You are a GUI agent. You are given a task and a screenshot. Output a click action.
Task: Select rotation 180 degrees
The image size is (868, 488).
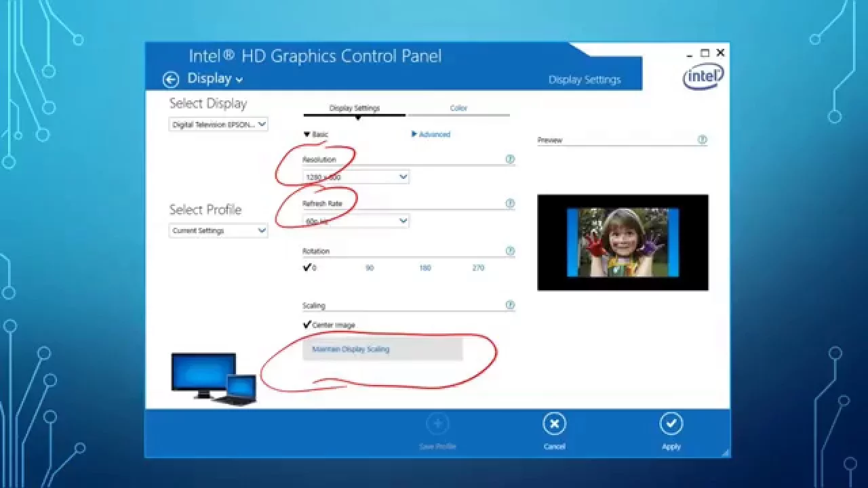[425, 268]
